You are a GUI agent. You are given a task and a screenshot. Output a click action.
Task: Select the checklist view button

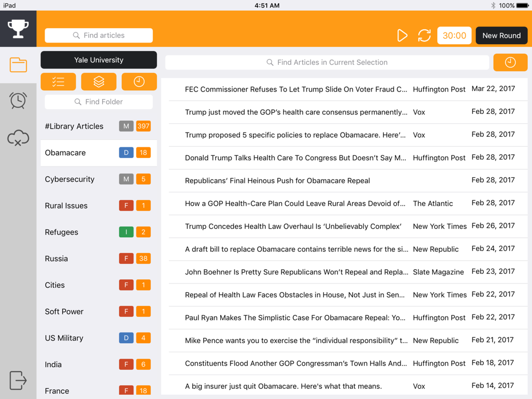59,82
